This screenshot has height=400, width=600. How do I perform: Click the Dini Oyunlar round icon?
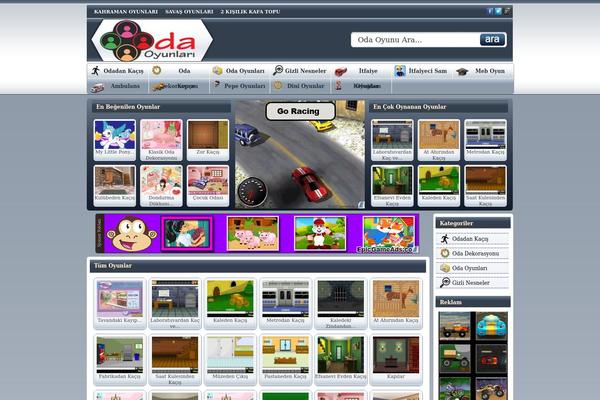point(278,86)
